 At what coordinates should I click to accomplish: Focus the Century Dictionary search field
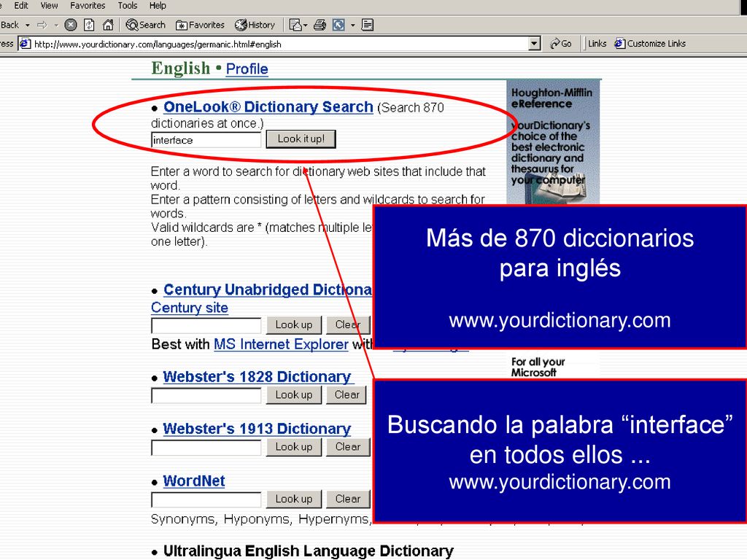pyautogui.click(x=206, y=326)
